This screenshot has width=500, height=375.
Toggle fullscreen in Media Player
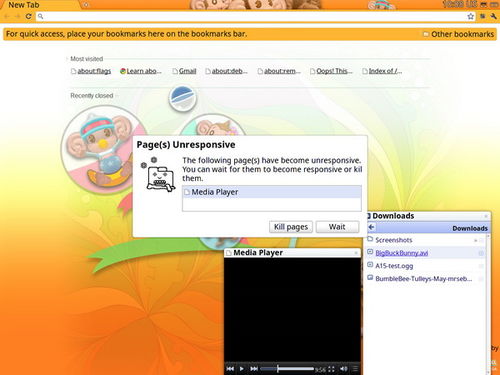point(331,369)
